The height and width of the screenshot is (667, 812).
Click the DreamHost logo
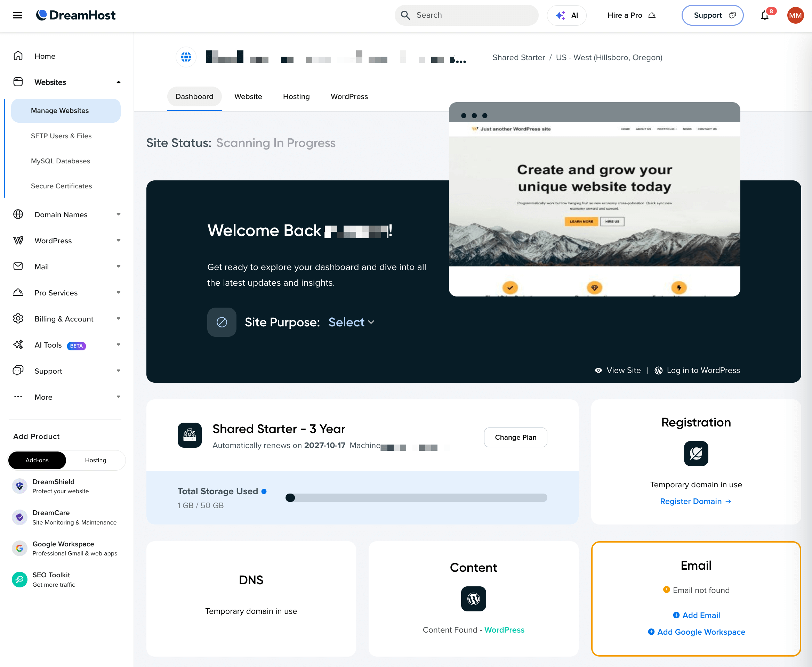pyautogui.click(x=76, y=15)
